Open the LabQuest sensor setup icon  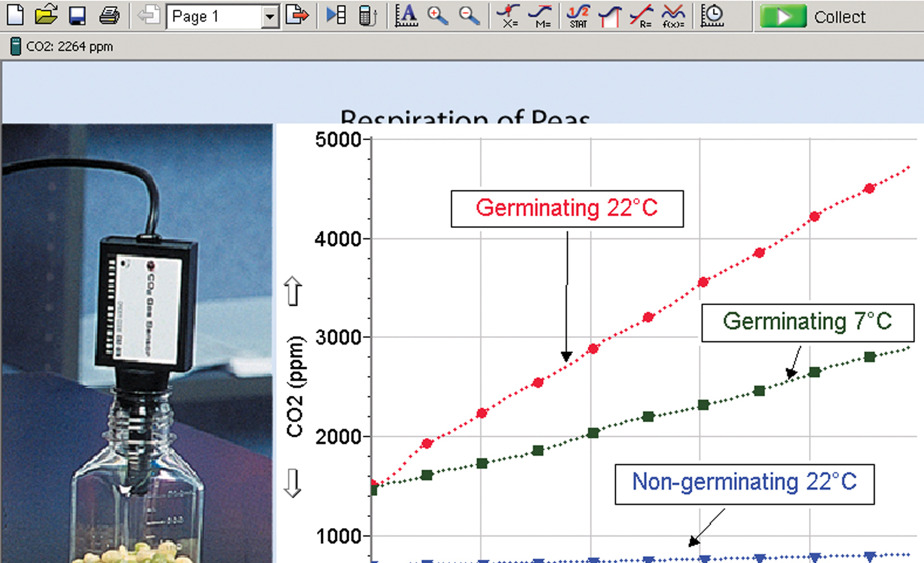click(x=367, y=15)
